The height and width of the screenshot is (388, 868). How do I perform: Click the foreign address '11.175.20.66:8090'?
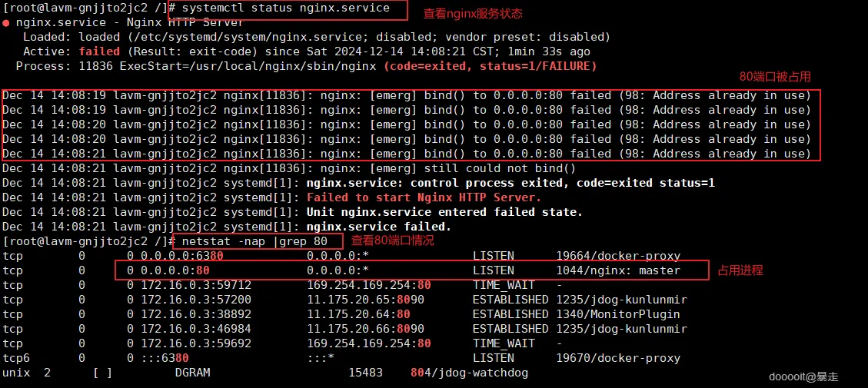click(x=365, y=329)
